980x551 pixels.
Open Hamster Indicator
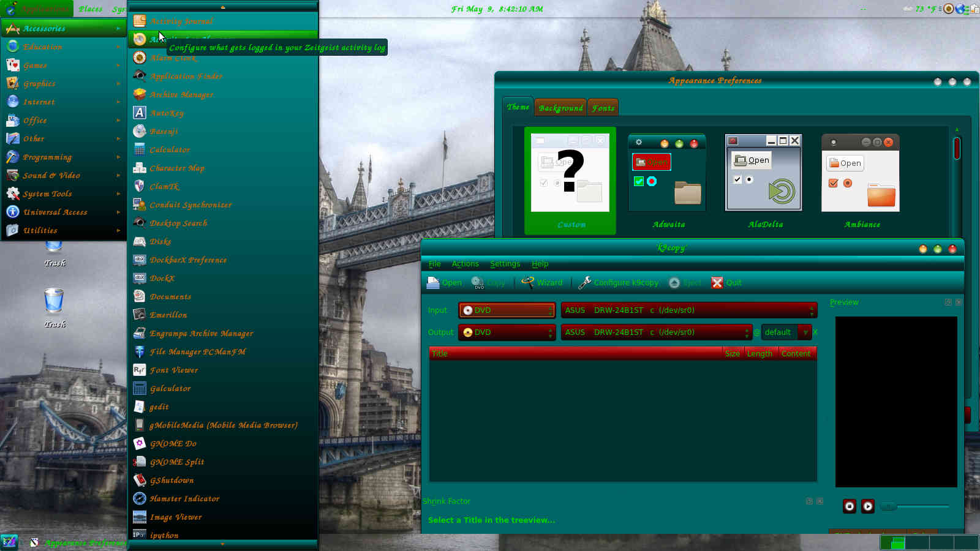(223, 498)
